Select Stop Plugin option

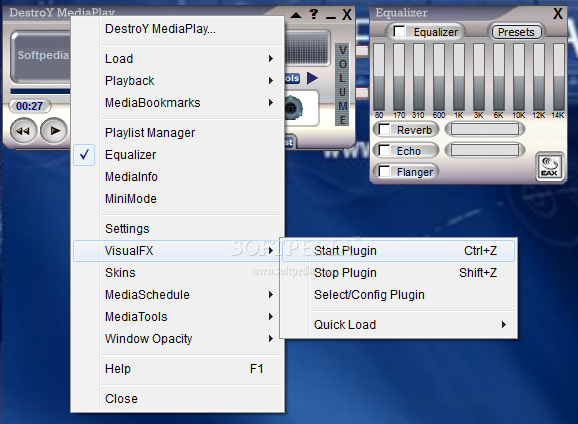click(x=398, y=272)
